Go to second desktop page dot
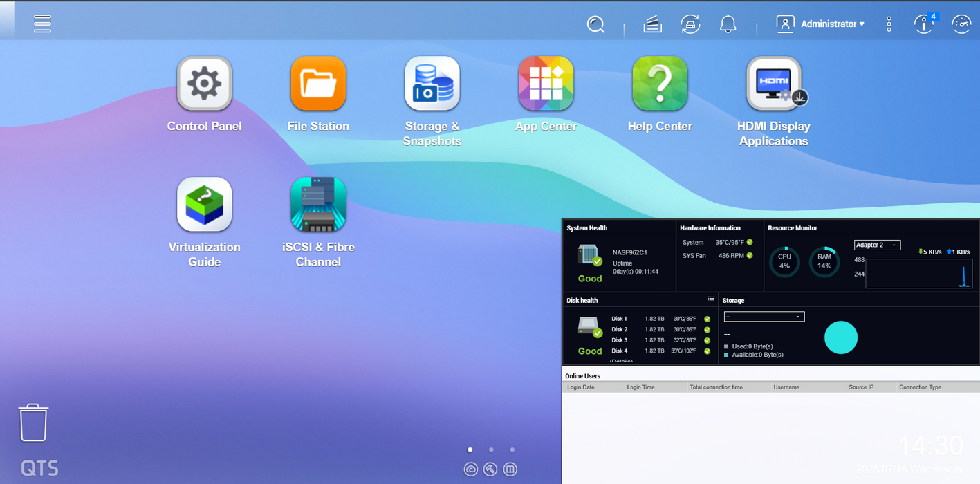The width and height of the screenshot is (980, 484). (x=491, y=449)
